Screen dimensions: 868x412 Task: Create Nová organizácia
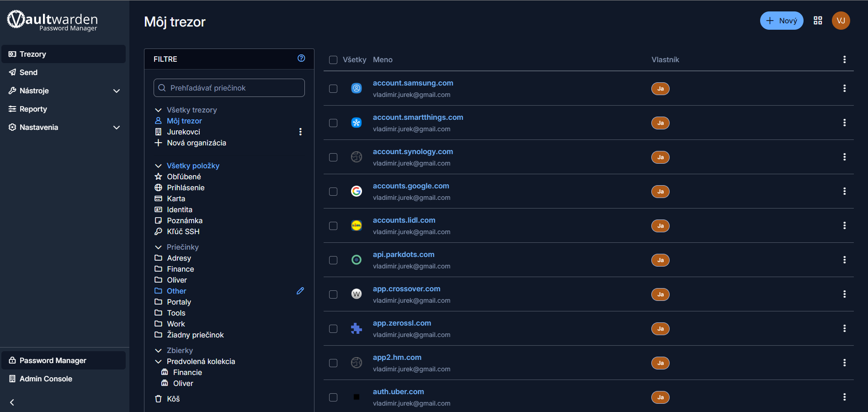[x=197, y=143]
